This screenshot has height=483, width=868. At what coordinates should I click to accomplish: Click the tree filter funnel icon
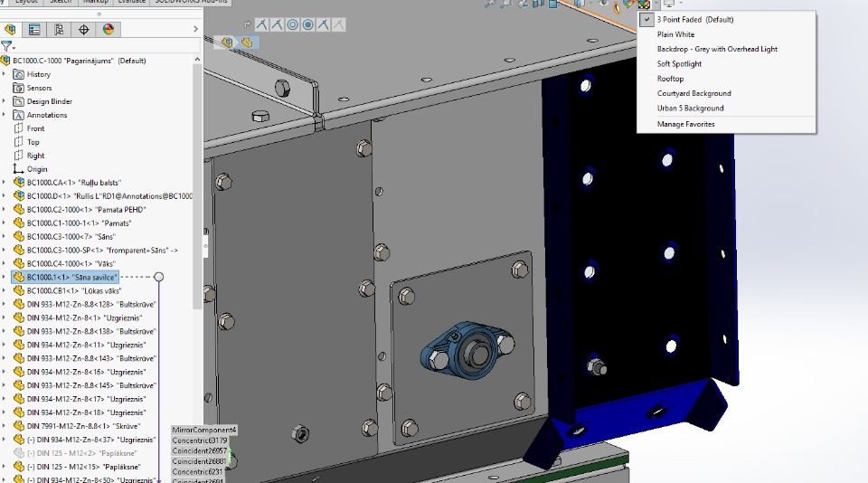pyautogui.click(x=6, y=46)
